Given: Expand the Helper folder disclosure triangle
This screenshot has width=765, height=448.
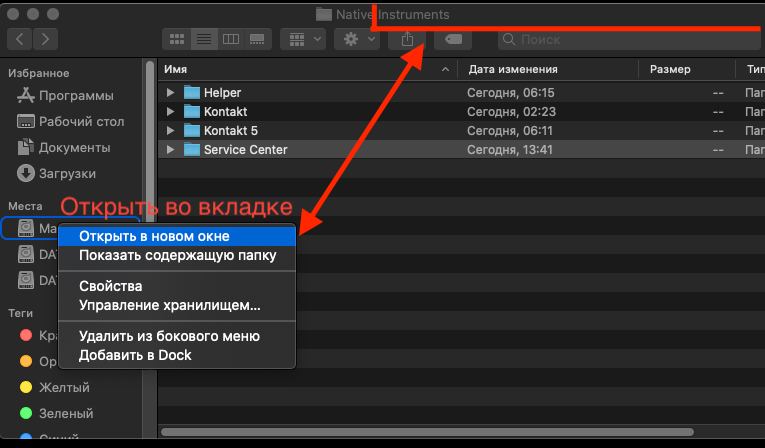Looking at the screenshot, I should (170, 92).
